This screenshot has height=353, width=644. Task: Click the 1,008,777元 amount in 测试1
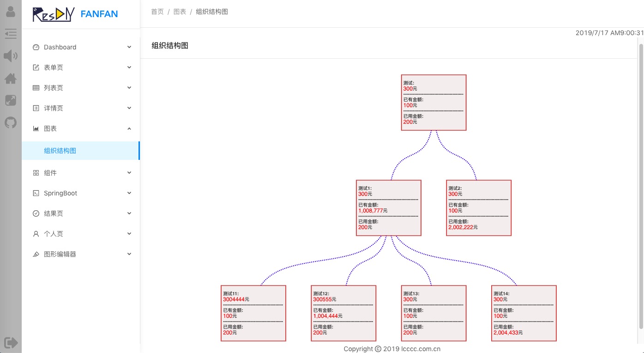(x=373, y=211)
